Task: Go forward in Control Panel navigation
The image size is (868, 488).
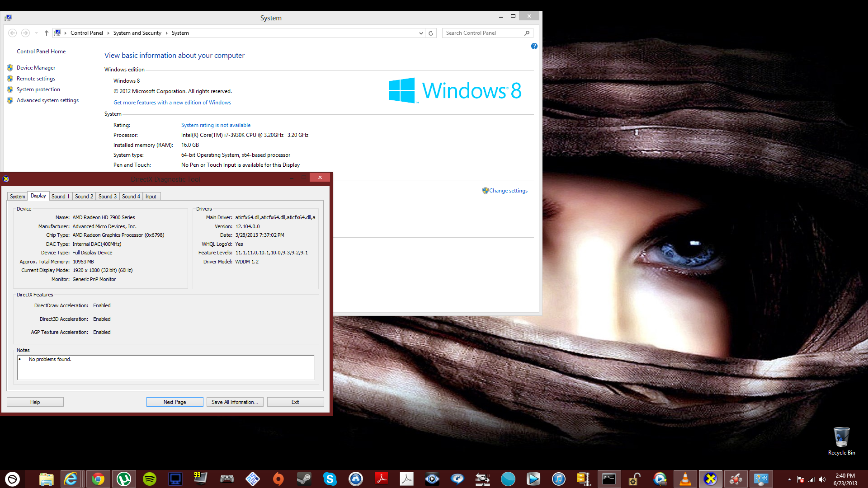Action: pyautogui.click(x=25, y=33)
